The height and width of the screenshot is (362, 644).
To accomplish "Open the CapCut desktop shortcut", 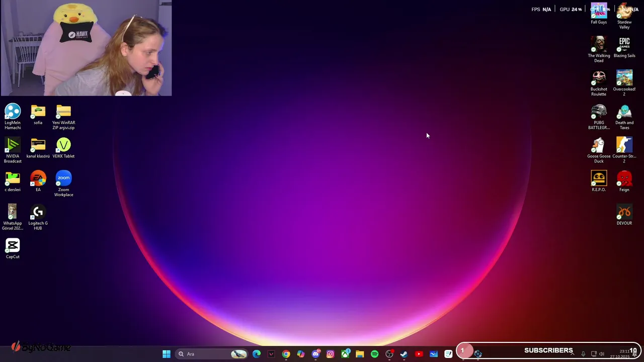I will point(13,248).
